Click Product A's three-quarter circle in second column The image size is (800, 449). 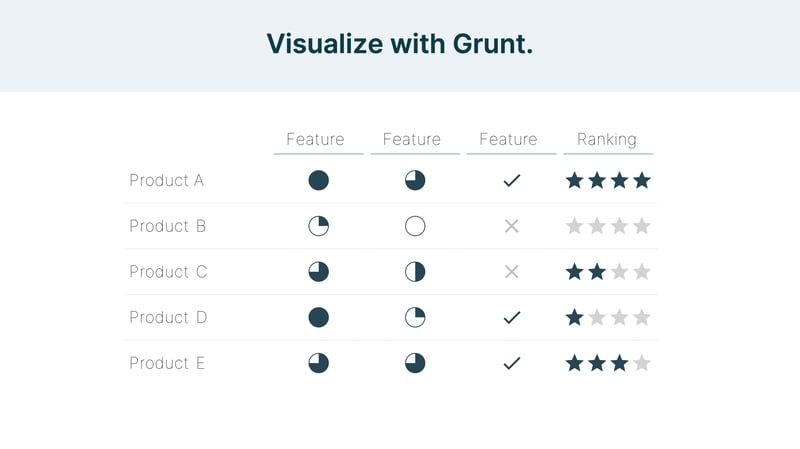coord(415,180)
